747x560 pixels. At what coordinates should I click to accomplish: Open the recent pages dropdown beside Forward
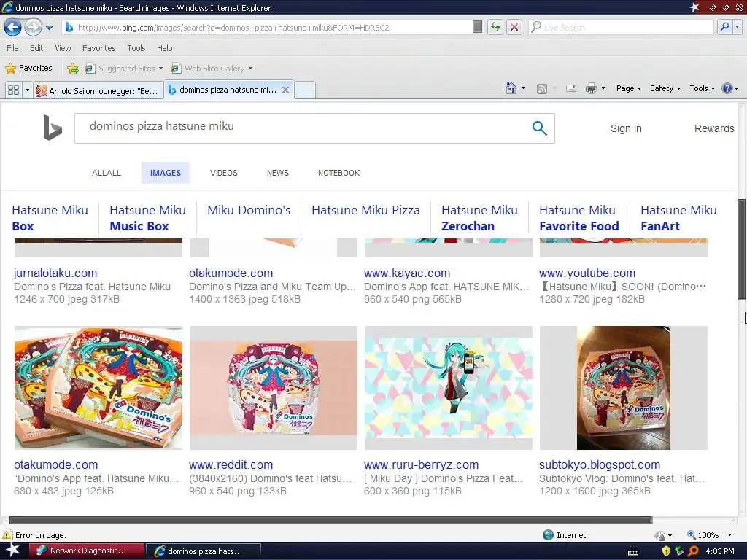(x=49, y=28)
